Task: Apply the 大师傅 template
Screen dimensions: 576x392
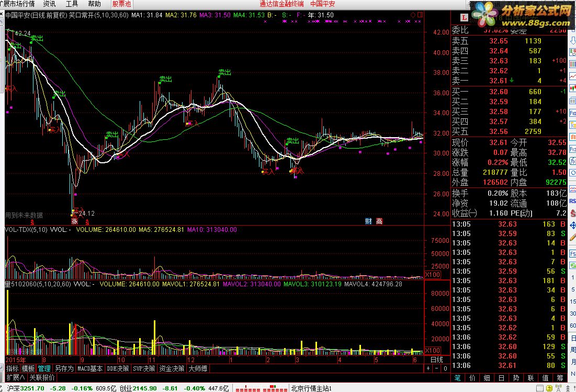Action: [x=198, y=368]
